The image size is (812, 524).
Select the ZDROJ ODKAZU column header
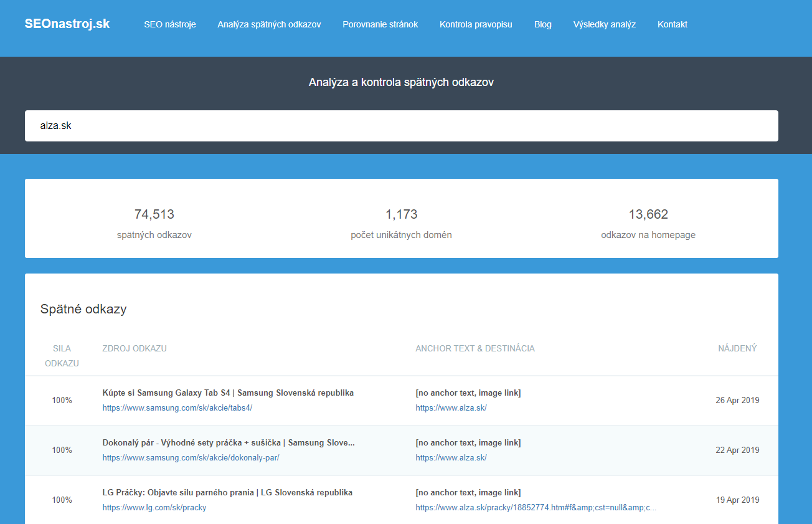coord(135,348)
